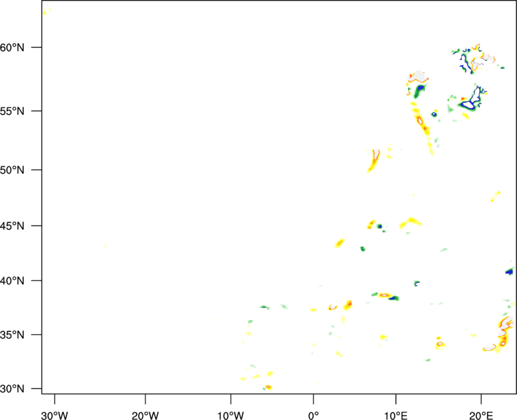Click the 35°N latitude label
Viewport: 517px width, 420px height.
12,335
